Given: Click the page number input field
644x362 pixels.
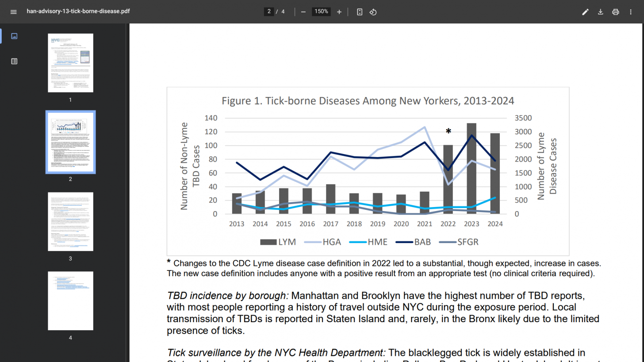Looking at the screenshot, I should coord(268,12).
